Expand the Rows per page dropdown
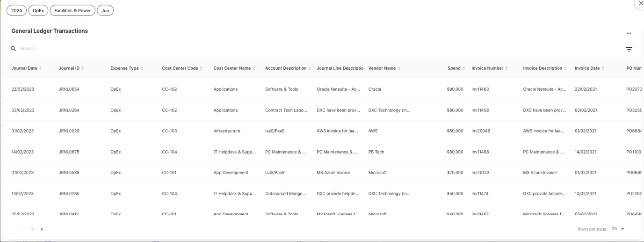 pyautogui.click(x=622, y=229)
